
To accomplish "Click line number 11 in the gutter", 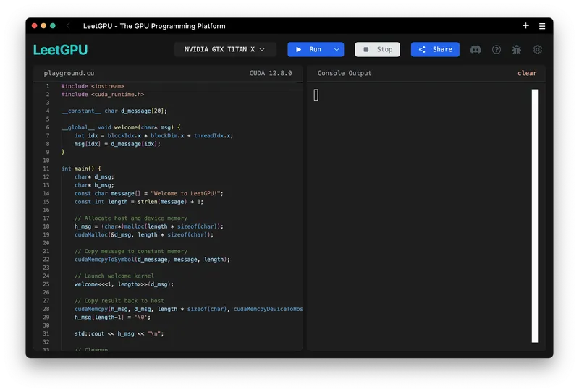I will [46, 169].
